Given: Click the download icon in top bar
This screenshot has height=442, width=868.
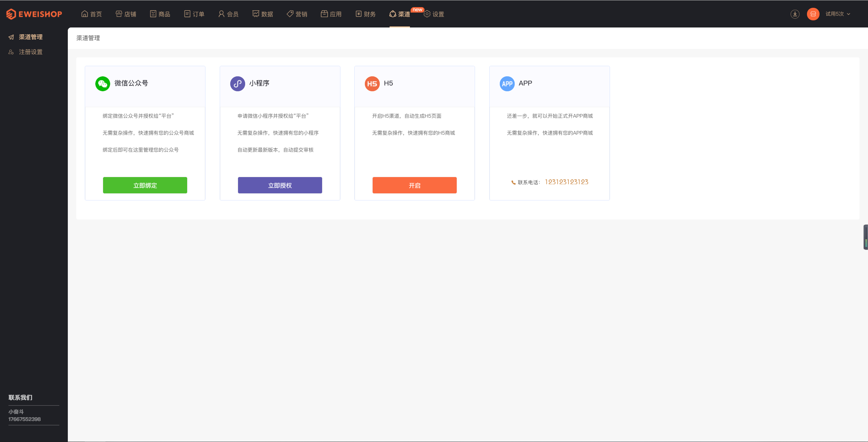Looking at the screenshot, I should (795, 14).
